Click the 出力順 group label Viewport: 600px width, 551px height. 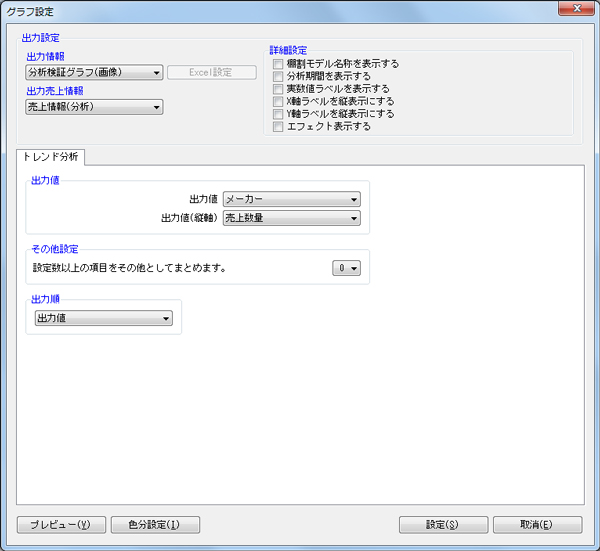(x=45, y=299)
